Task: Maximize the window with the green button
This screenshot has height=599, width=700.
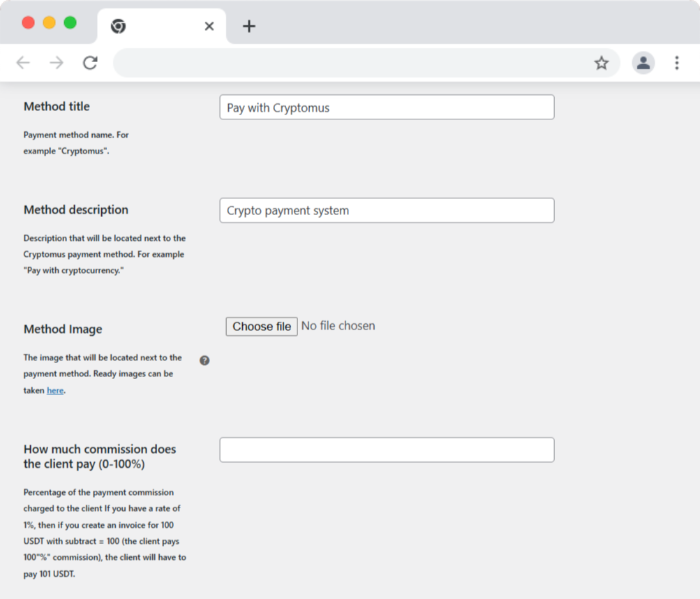Action: [x=70, y=22]
